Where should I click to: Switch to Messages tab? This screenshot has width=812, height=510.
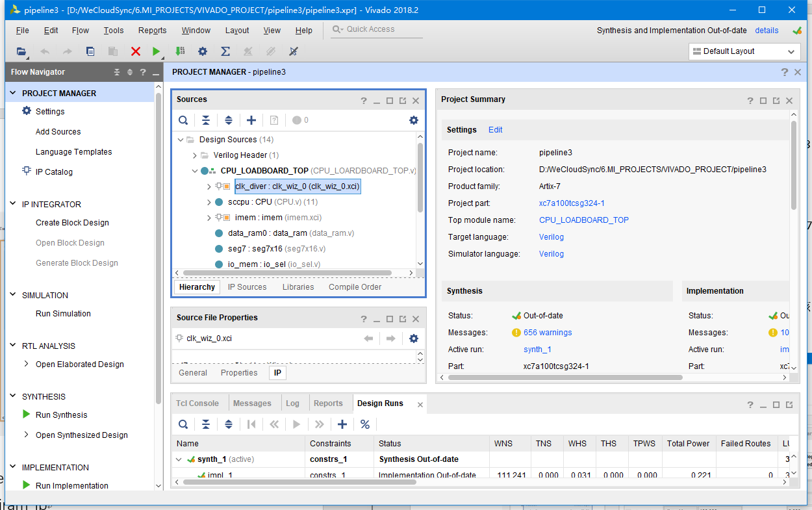pyautogui.click(x=252, y=403)
